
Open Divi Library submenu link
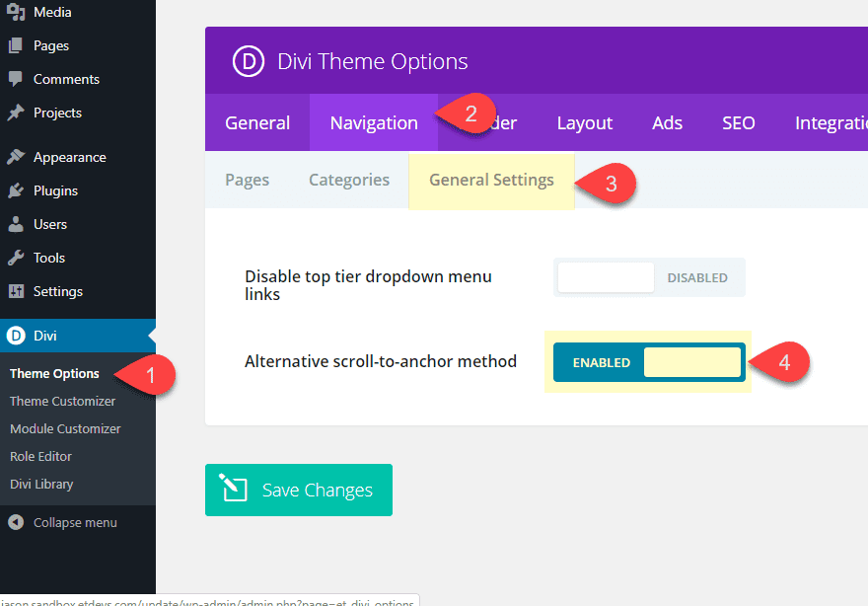click(x=41, y=485)
